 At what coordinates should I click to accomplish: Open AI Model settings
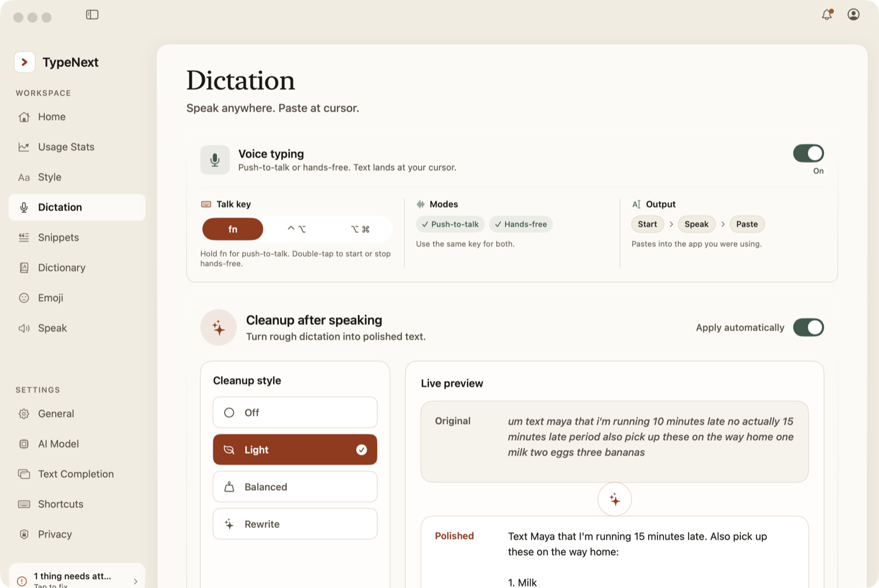tap(77, 444)
